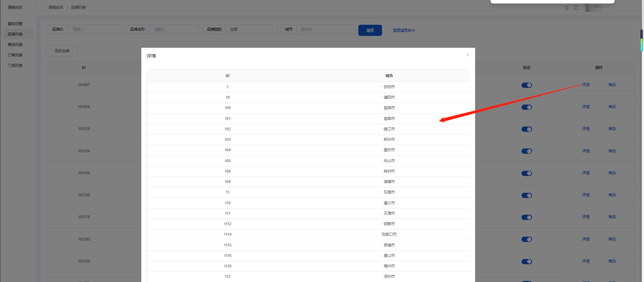Click the 重置搜索条件 link
This screenshot has height=282, width=644.
[404, 30]
